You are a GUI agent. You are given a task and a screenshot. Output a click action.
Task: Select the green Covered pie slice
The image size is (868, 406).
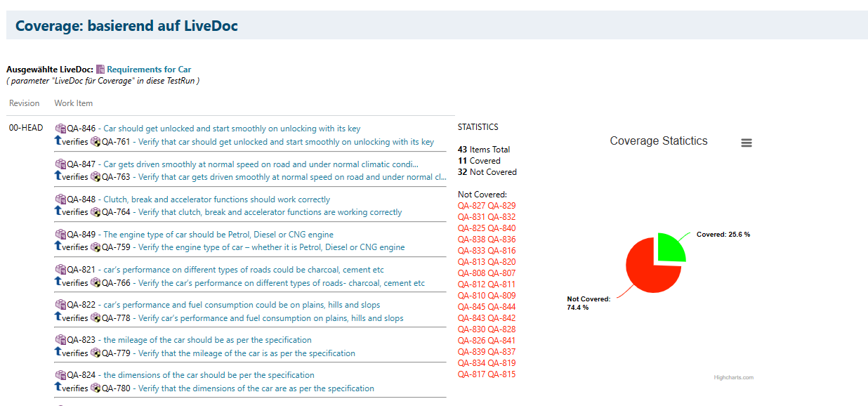click(x=671, y=247)
